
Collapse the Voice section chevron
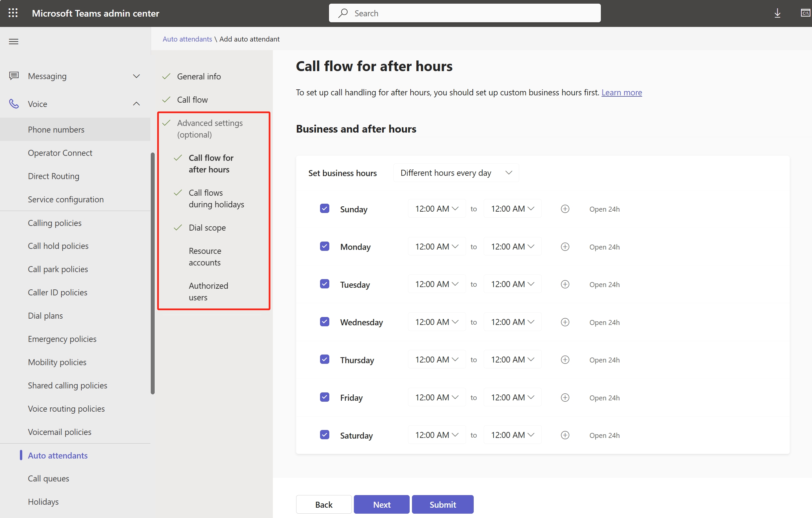tap(136, 104)
